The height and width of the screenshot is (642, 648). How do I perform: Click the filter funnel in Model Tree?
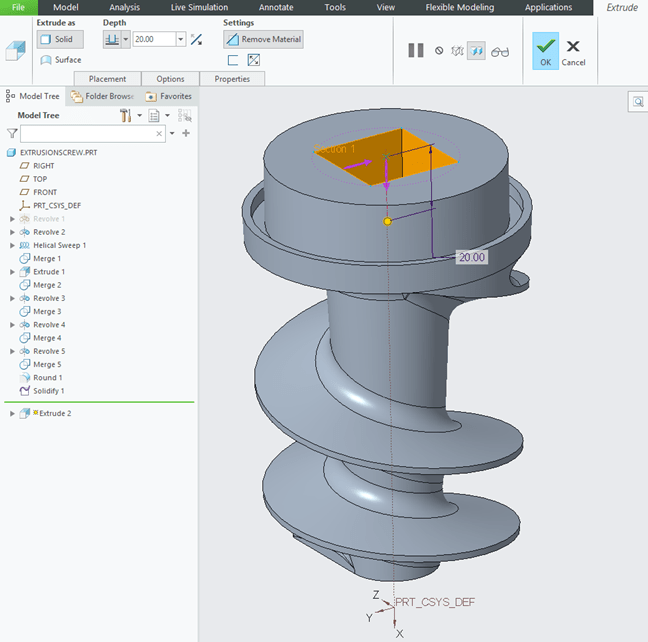tap(12, 133)
